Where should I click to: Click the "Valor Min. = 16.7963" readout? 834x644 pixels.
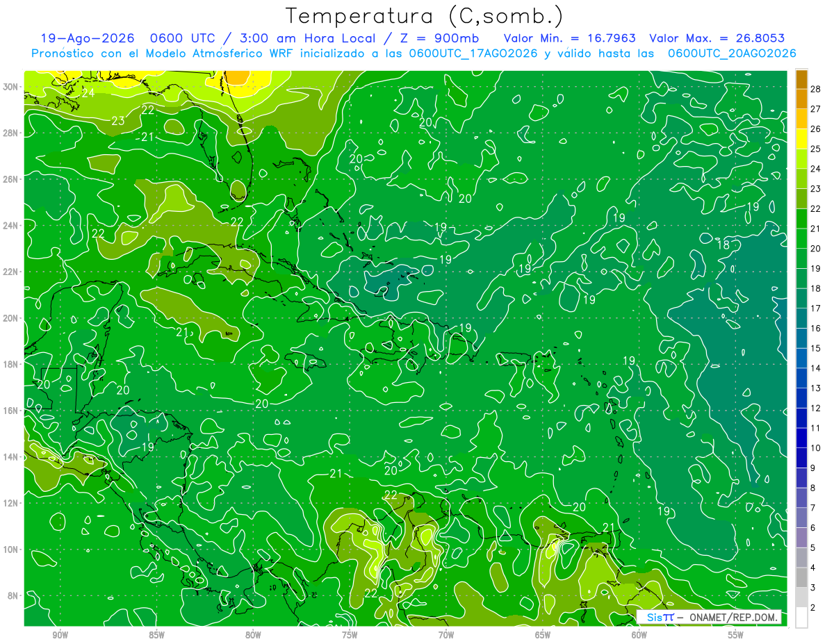[x=569, y=38]
